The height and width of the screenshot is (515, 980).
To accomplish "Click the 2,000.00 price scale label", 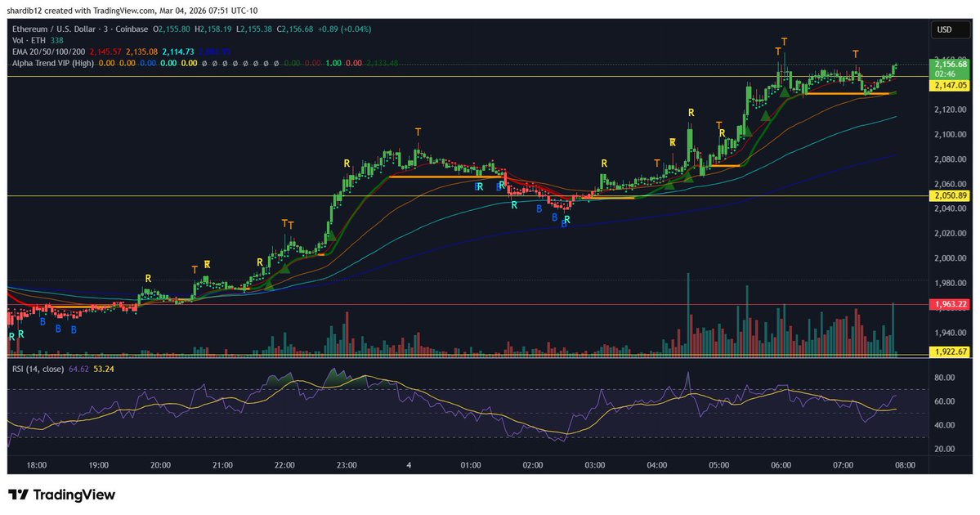I will tap(951, 258).
